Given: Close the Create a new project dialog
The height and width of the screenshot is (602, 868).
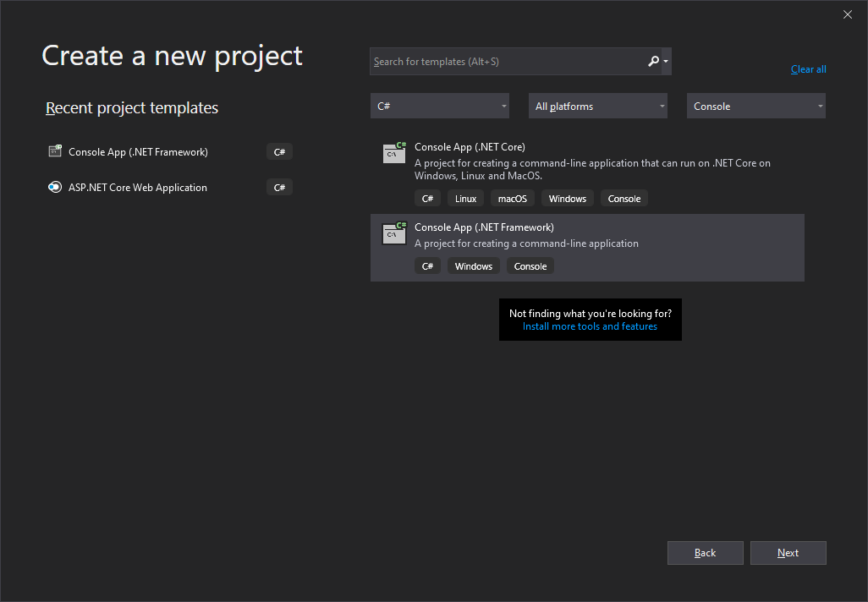Looking at the screenshot, I should coord(848,14).
